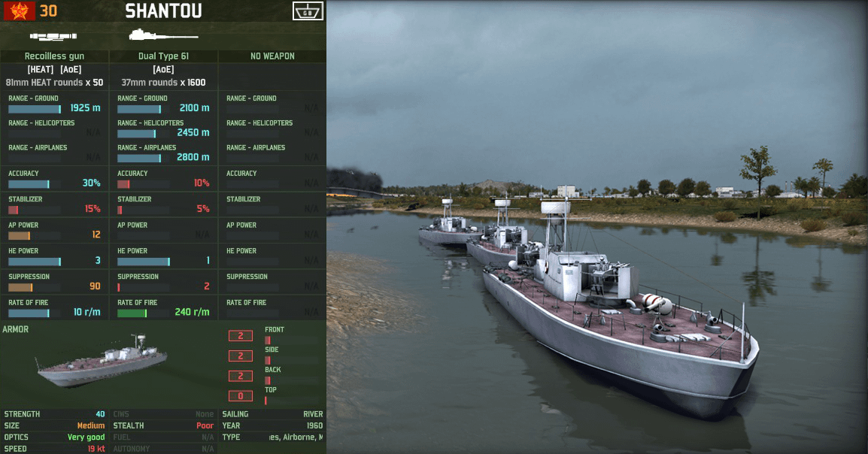
Task: Open the Recoilless gun column header
Action: point(54,56)
